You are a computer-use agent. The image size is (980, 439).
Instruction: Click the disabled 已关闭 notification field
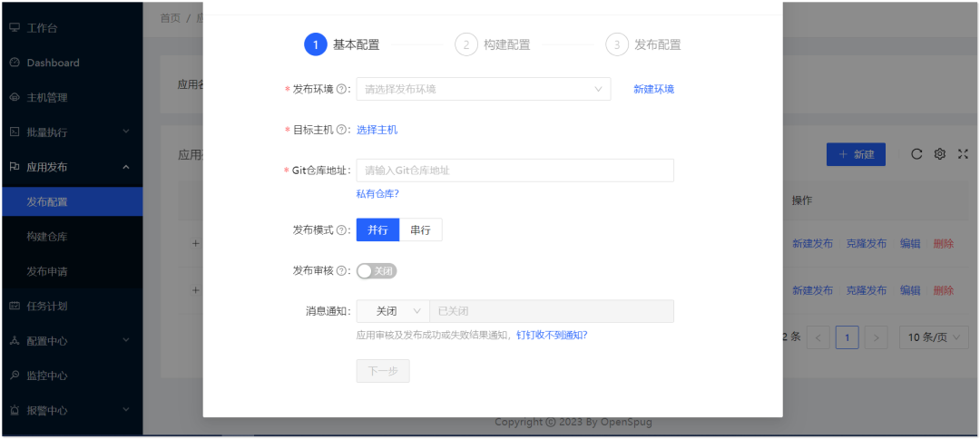point(552,311)
